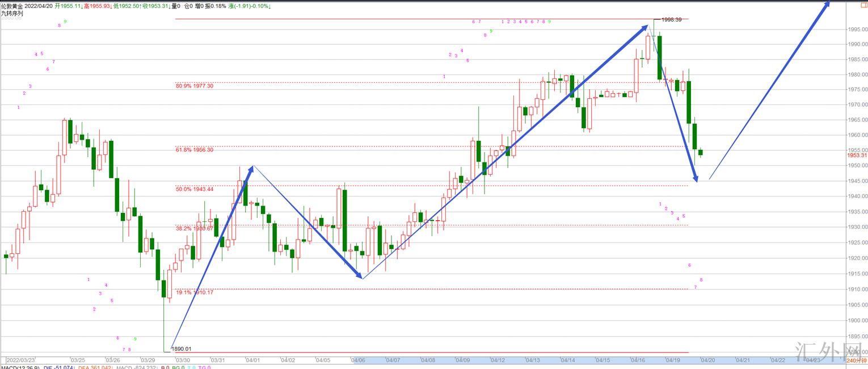868x369 pixels.
Task: Click the 伦敦黄金 symbol name in header
Action: pos(11,6)
